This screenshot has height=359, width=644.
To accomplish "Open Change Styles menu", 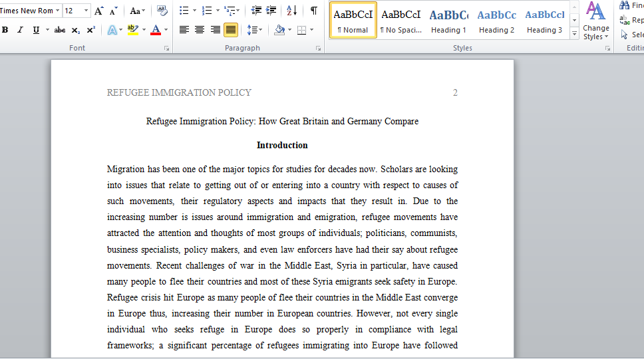I will click(x=595, y=21).
